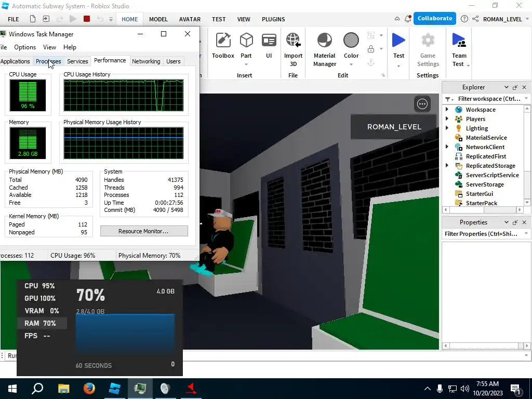
Task: Select the VRAM 0% row in overlay
Action: 42,311
